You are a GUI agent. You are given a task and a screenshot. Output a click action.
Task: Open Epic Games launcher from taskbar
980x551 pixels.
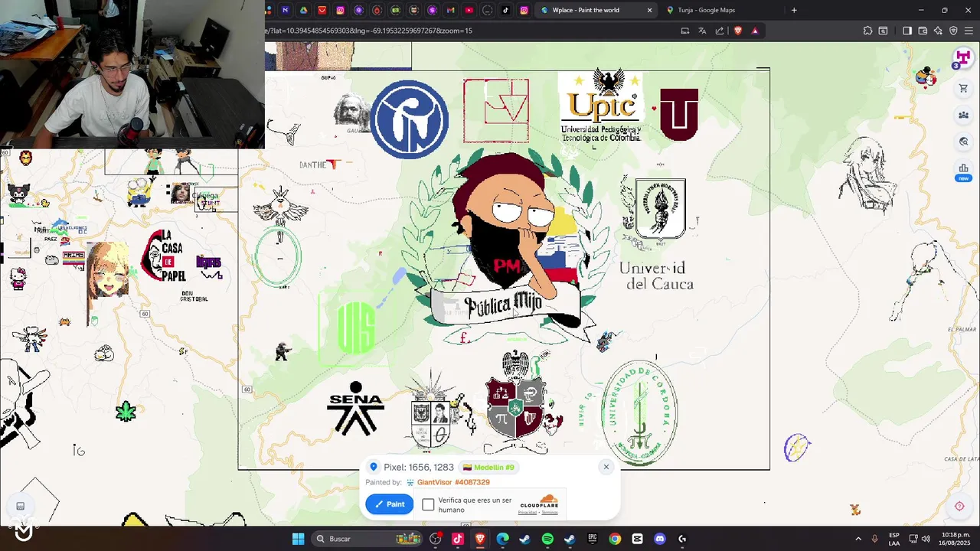coord(593,539)
